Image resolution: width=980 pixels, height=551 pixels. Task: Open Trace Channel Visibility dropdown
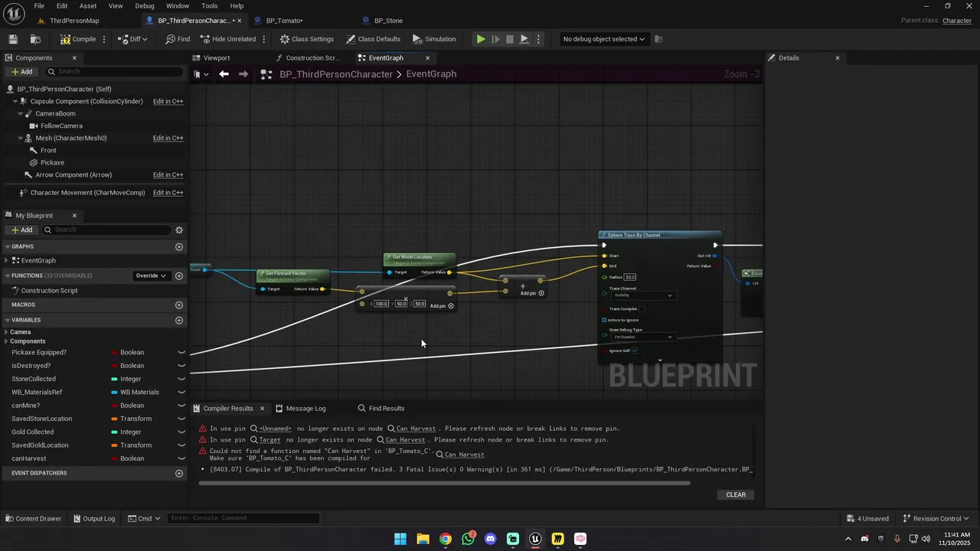tap(642, 295)
